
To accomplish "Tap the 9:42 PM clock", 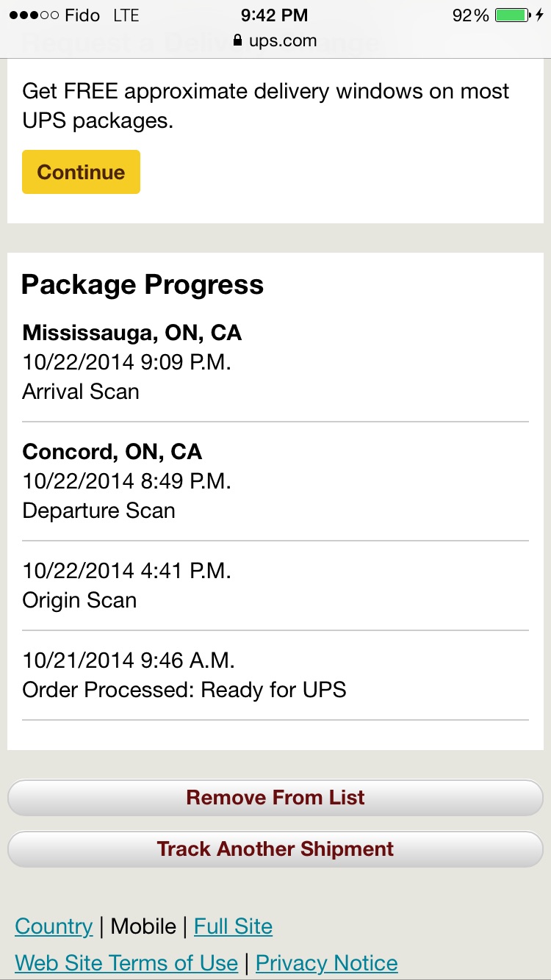I will tap(274, 15).
